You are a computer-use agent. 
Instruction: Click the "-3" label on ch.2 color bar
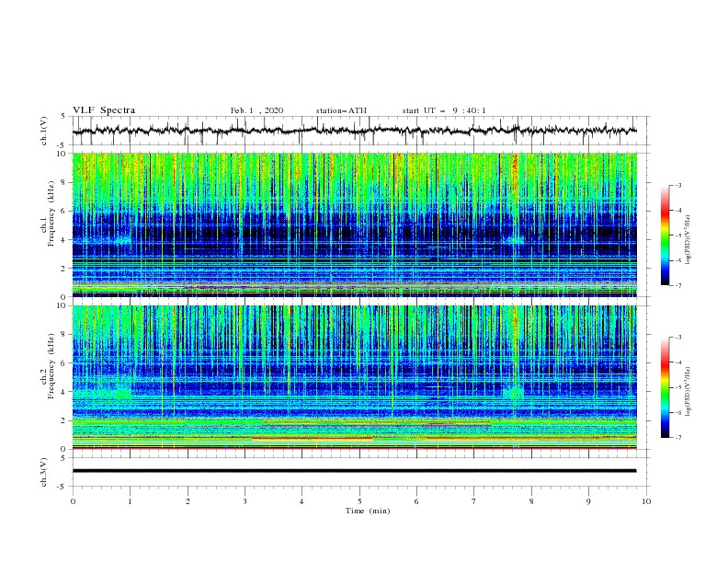coord(677,338)
